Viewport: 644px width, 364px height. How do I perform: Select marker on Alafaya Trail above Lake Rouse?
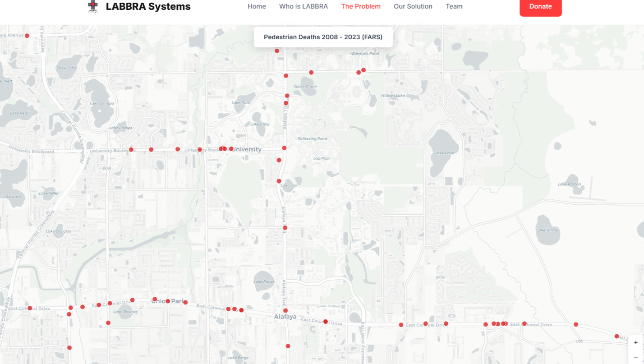285,228
